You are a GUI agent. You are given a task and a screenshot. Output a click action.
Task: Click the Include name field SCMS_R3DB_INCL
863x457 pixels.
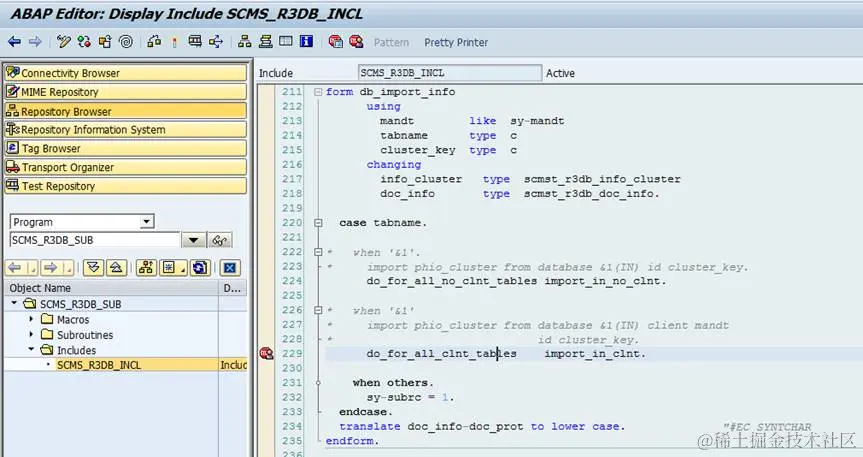click(450, 73)
